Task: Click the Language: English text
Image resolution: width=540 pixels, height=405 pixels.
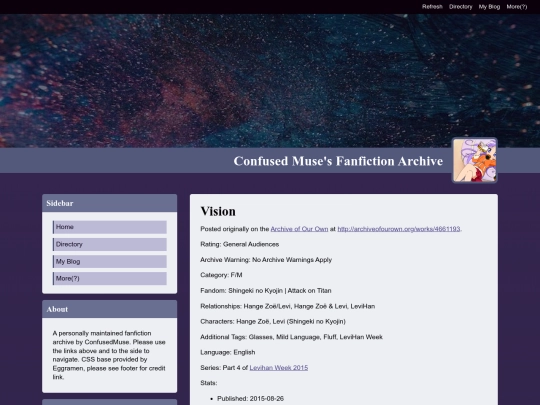Action: [228, 352]
